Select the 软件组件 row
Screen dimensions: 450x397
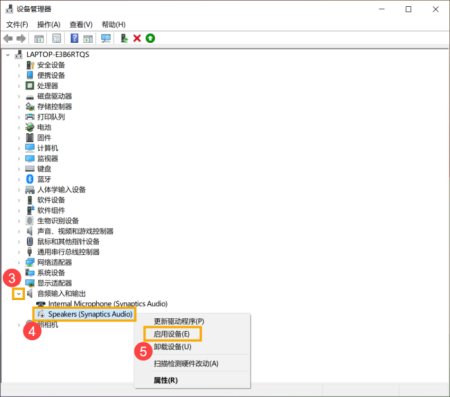[x=51, y=210]
